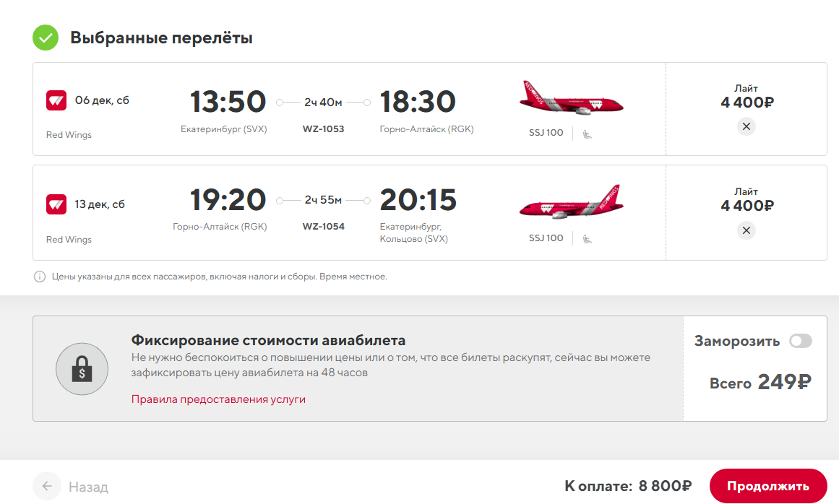The image size is (839, 504).
Task: Click Red Wings logo on 06 дек flight
Action: pyautogui.click(x=56, y=100)
